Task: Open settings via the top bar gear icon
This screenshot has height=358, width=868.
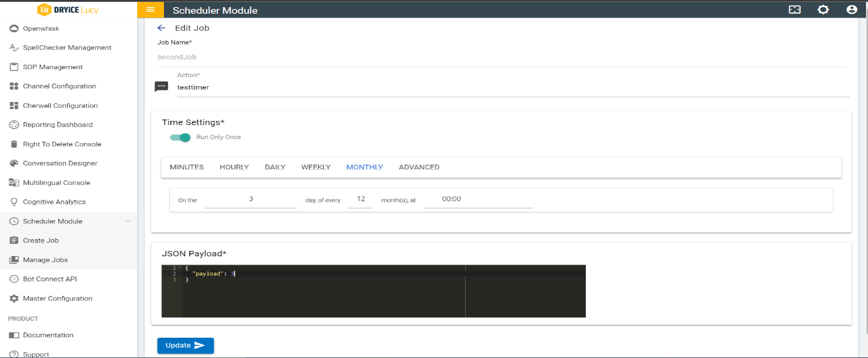Action: click(823, 10)
